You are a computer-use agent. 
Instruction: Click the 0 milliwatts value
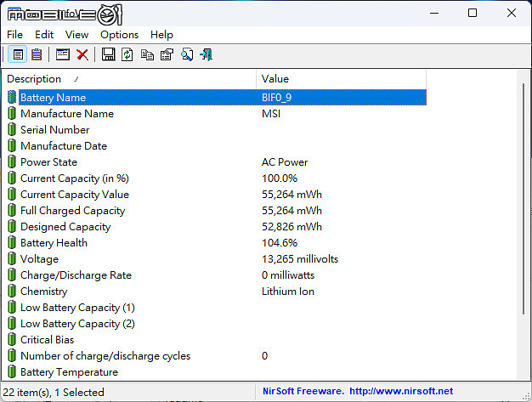pos(288,275)
